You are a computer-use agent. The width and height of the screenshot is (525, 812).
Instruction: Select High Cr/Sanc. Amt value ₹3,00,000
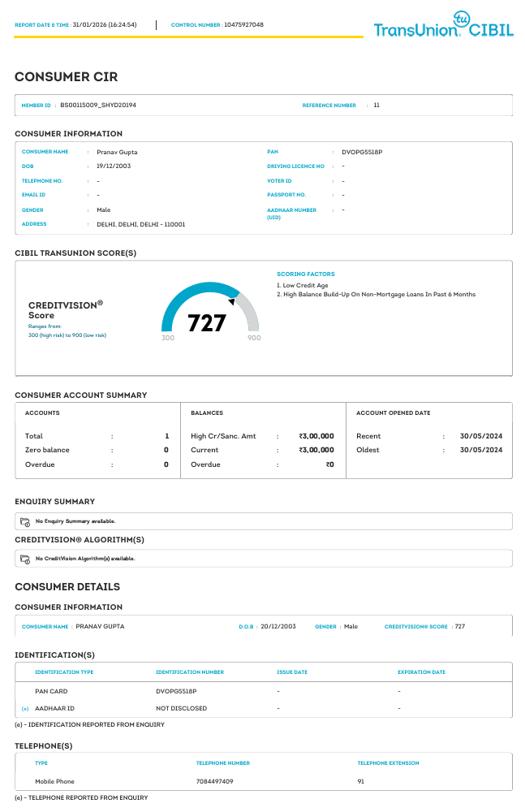[316, 437]
